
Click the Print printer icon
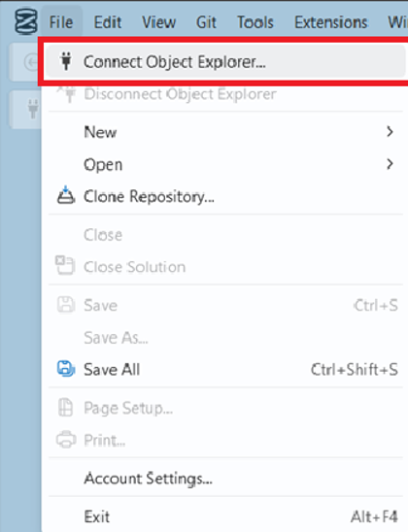pyautogui.click(x=65, y=440)
